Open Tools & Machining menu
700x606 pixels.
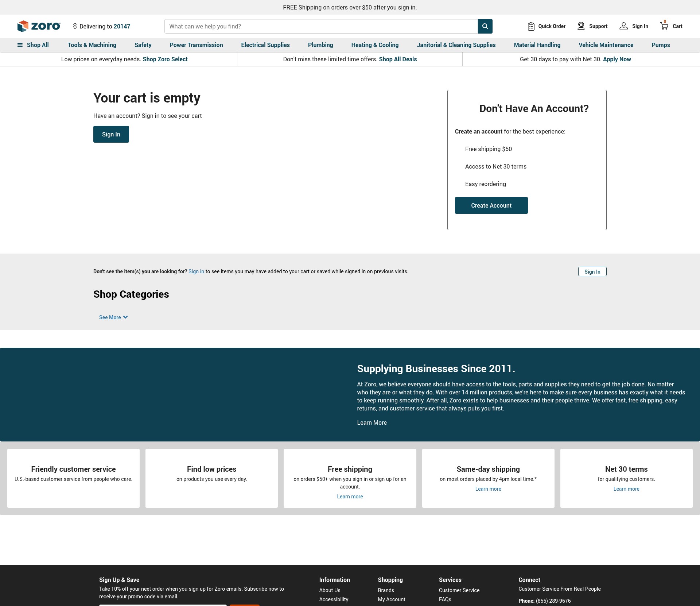pyautogui.click(x=92, y=45)
